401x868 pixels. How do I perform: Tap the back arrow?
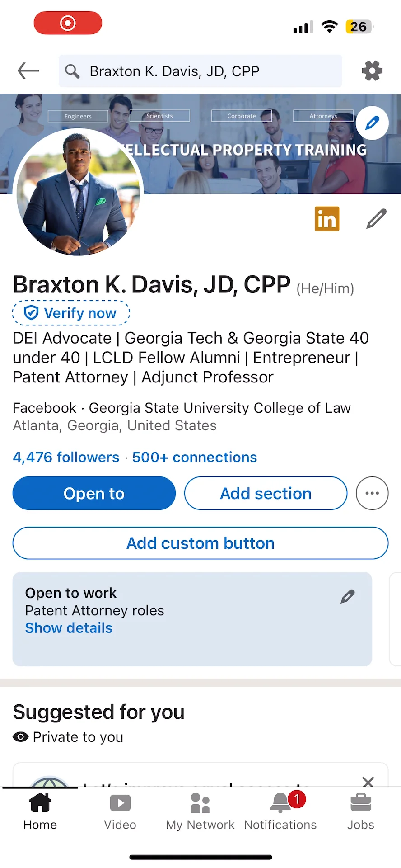coord(28,71)
